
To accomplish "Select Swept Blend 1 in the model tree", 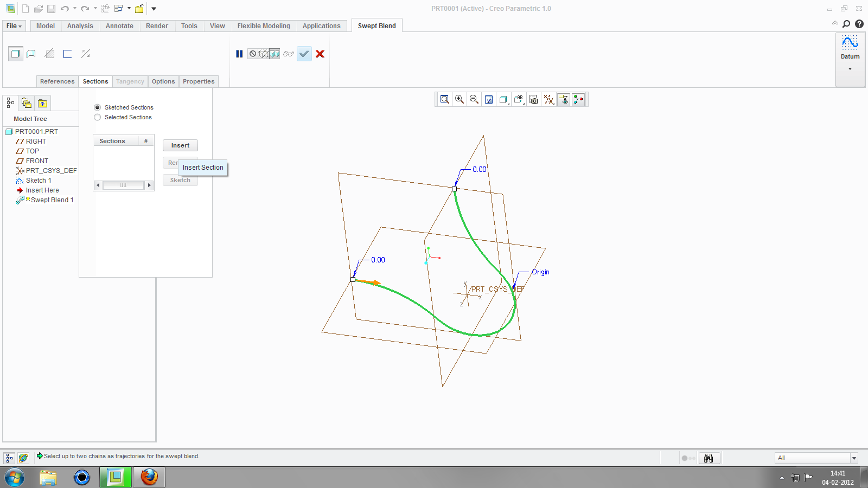I will [x=52, y=200].
